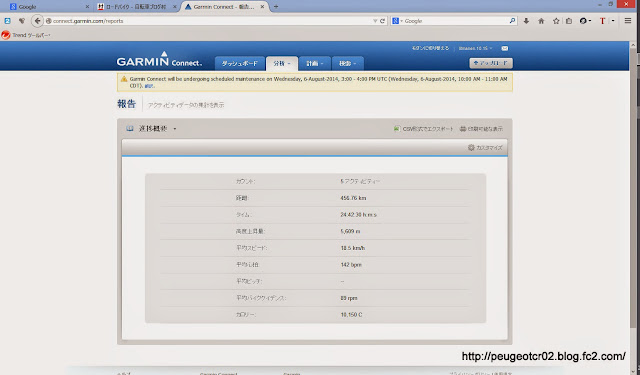Image resolution: width=640 pixels, height=375 pixels.
Task: Close the ロードバイク blog tab
Action: click(175, 7)
